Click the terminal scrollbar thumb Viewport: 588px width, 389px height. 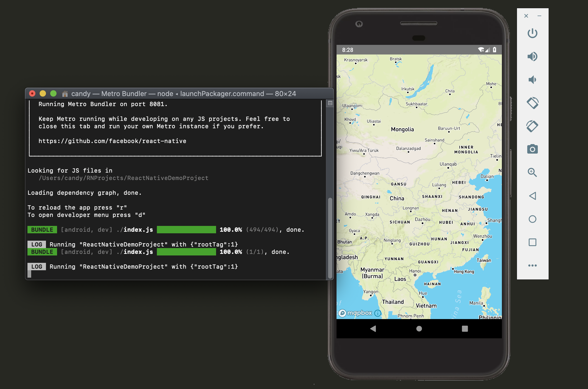(x=330, y=238)
